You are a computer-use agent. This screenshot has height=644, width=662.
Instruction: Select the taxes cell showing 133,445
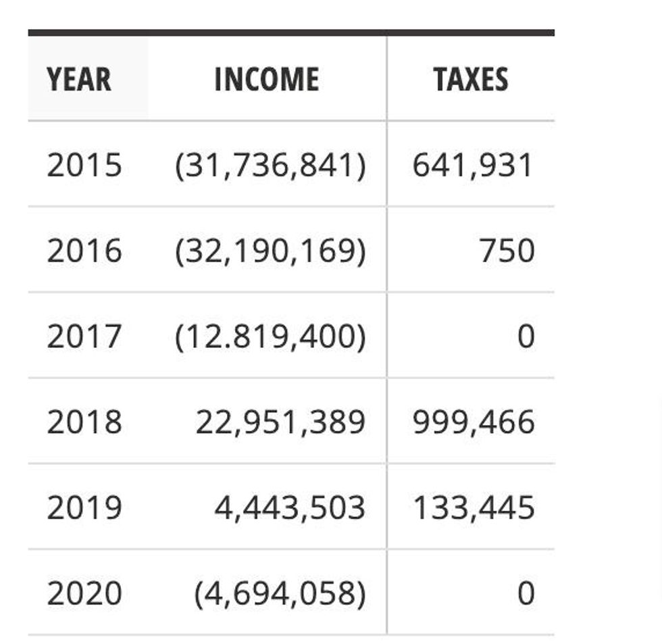[473, 508]
